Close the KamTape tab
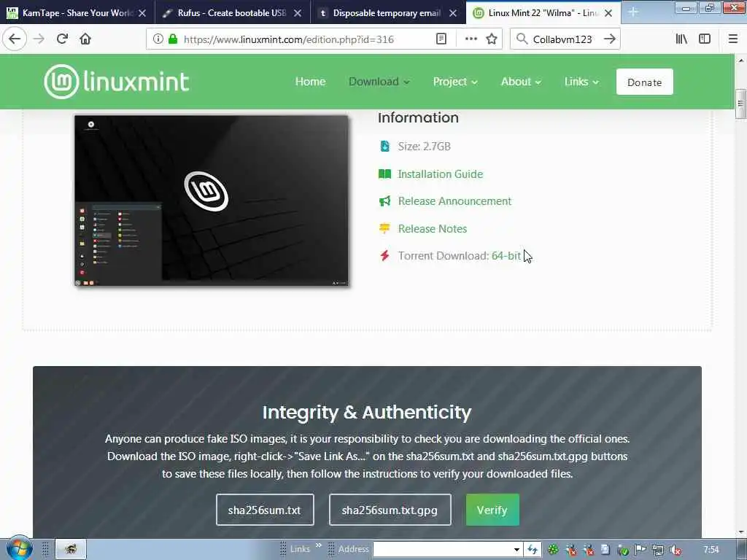 click(142, 13)
